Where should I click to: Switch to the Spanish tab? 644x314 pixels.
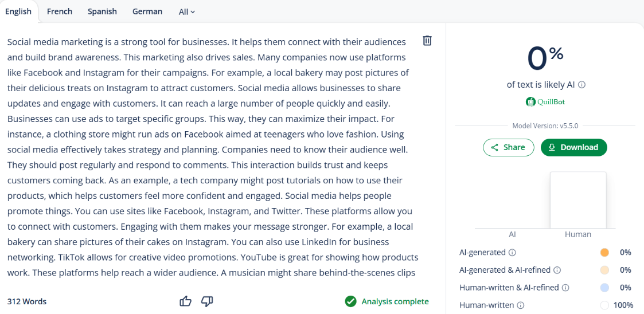(102, 11)
